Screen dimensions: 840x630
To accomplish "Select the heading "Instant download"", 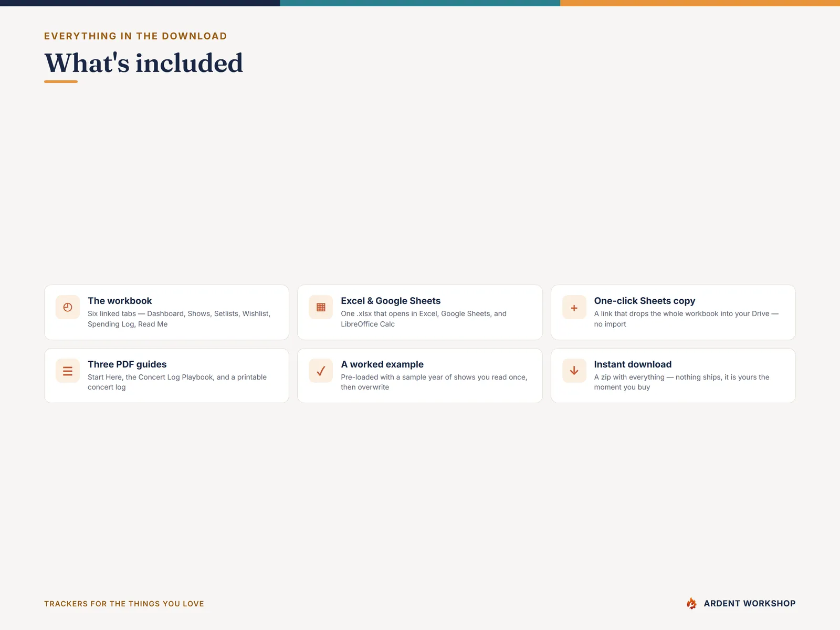I will 633,364.
